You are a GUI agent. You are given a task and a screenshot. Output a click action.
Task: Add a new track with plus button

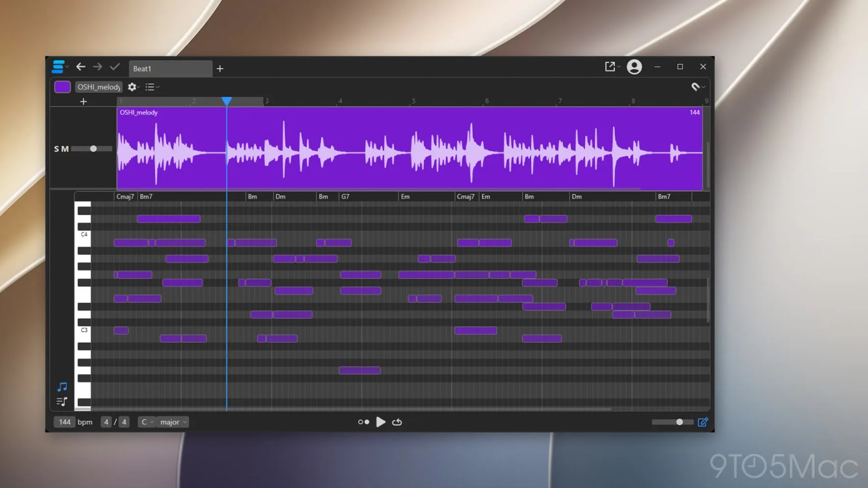[x=84, y=101]
